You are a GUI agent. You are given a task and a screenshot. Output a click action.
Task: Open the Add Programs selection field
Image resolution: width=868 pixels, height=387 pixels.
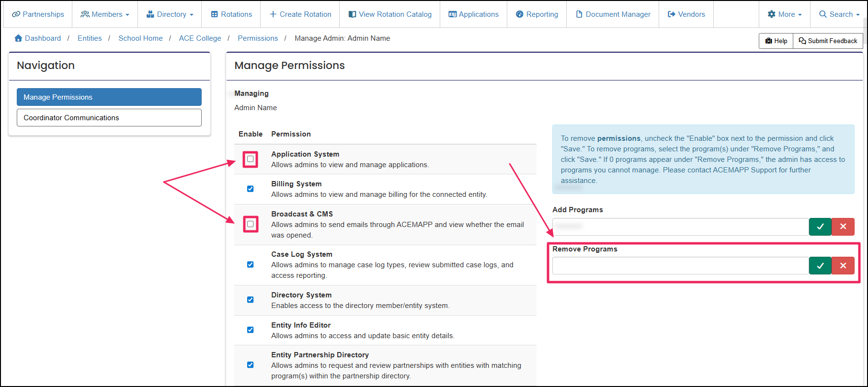[681, 227]
